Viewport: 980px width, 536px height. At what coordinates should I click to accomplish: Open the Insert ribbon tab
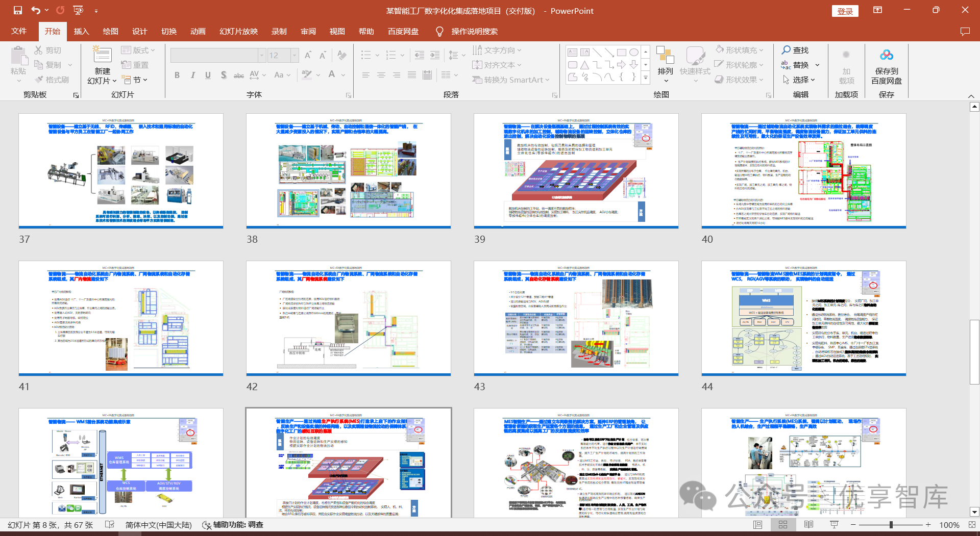click(81, 32)
